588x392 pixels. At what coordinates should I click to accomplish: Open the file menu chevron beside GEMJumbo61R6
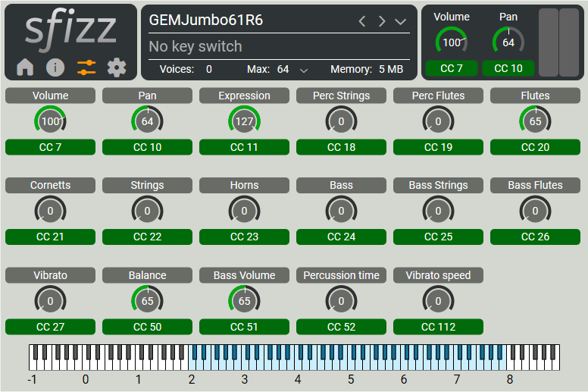pos(401,21)
